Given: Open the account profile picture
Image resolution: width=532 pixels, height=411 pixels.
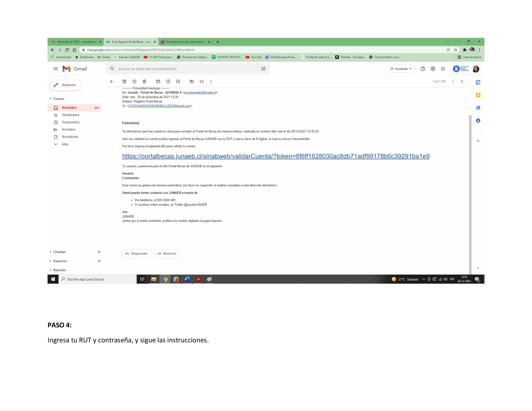Looking at the screenshot, I should click(x=476, y=69).
